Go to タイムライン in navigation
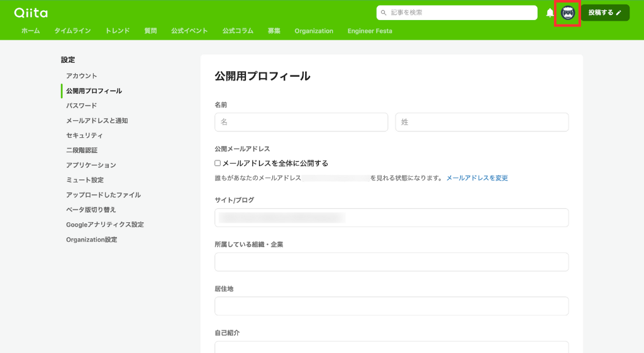Screen dimensions: 644x353 click(72, 31)
